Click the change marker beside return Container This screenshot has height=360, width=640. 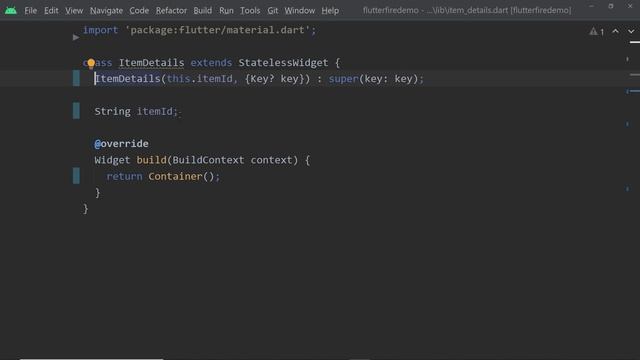pyautogui.click(x=76, y=176)
